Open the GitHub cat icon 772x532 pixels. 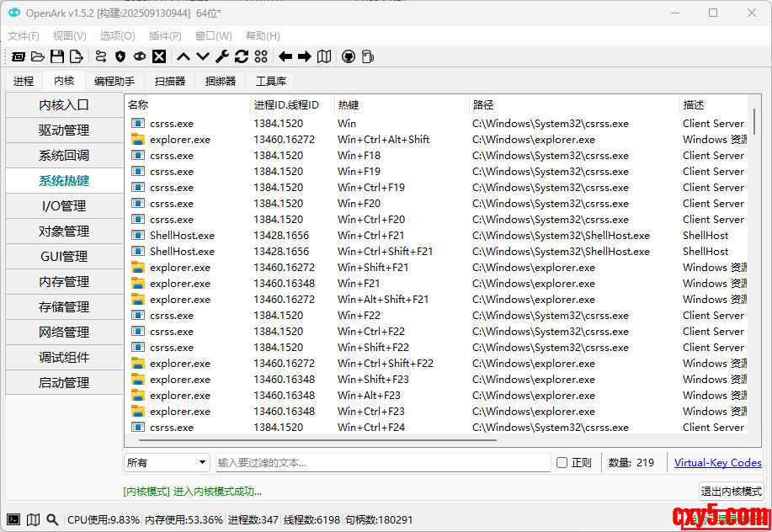click(348, 56)
